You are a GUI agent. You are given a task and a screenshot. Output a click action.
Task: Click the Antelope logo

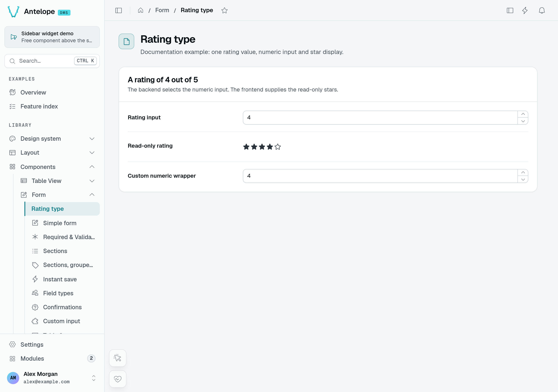pos(13,12)
